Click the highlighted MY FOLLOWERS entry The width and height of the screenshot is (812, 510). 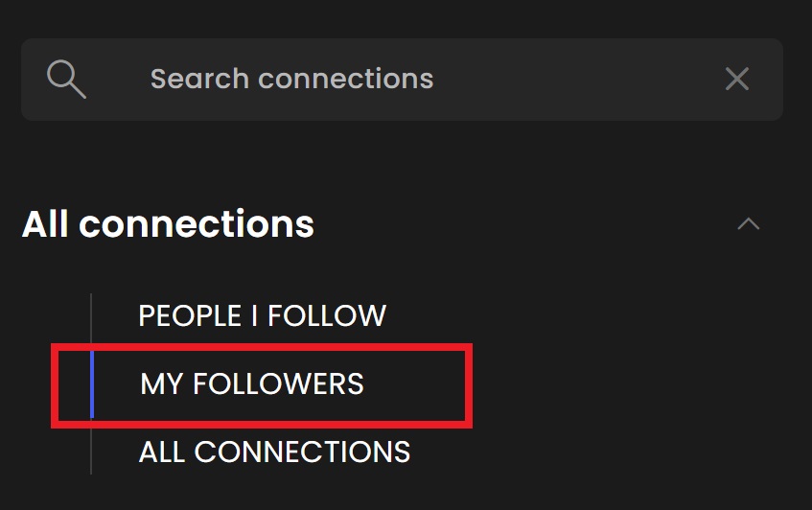252,383
